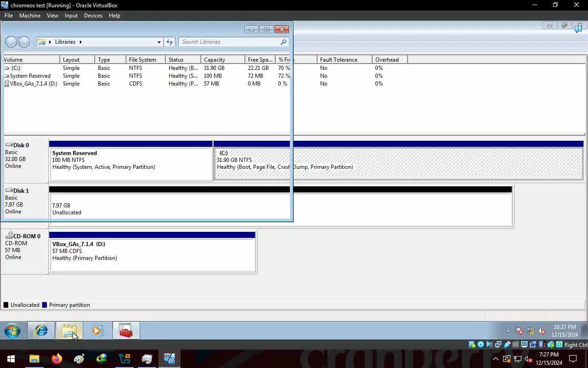Image resolution: width=588 pixels, height=368 pixels.
Task: Launch Firefox from host taskbar
Action: [x=57, y=359]
